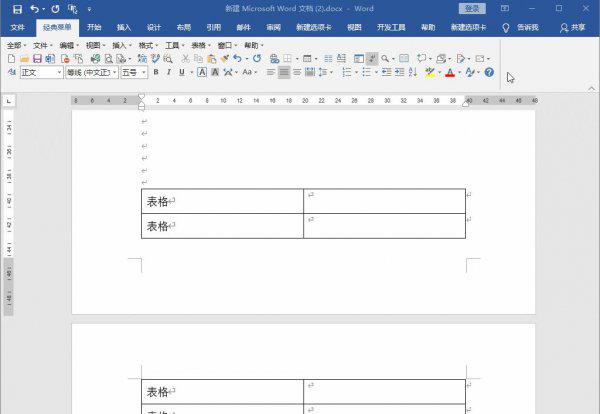The image size is (600, 414).
Task: Click the Zoom magnifier icon
Action: point(385,59)
